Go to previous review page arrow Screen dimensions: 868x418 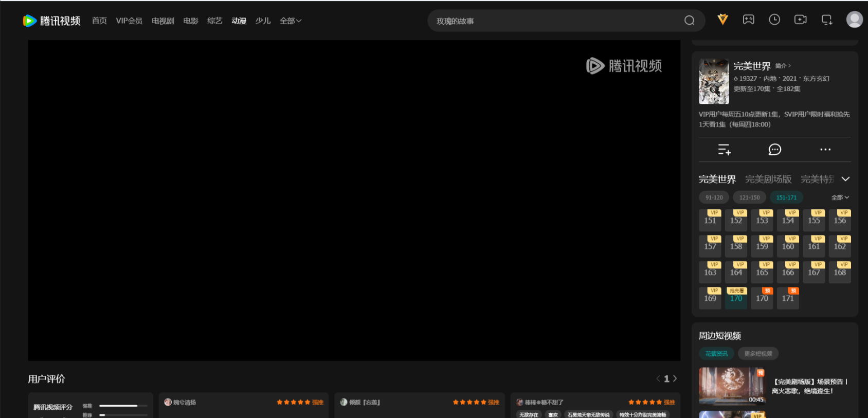pos(658,378)
